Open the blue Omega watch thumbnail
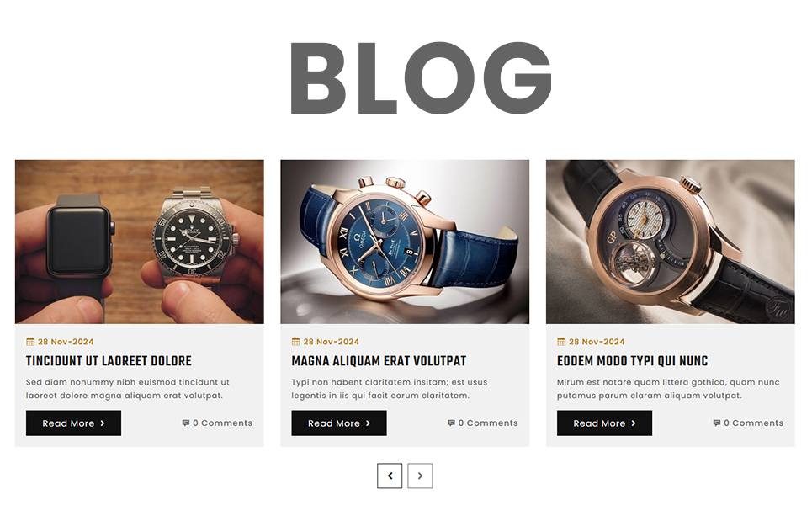The image size is (812, 505). [405, 242]
